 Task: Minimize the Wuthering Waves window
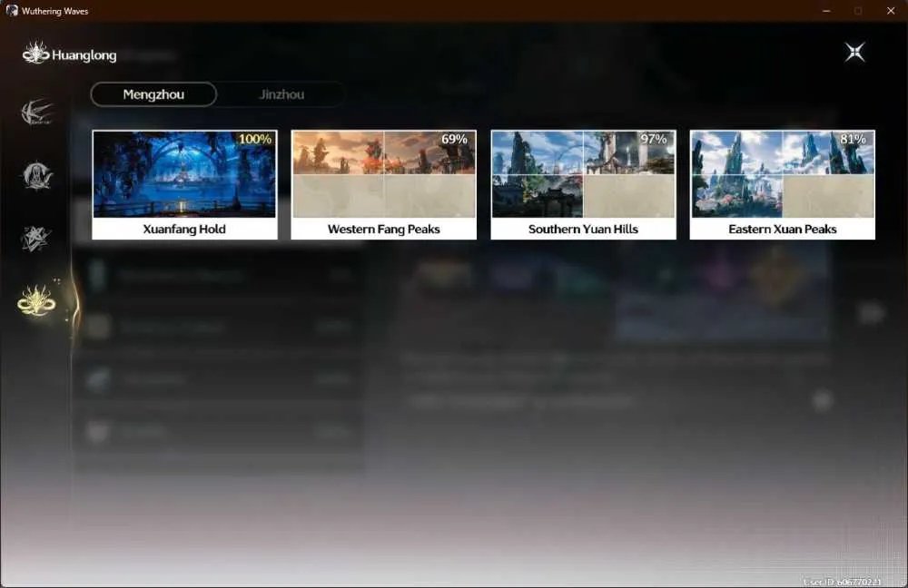826,11
